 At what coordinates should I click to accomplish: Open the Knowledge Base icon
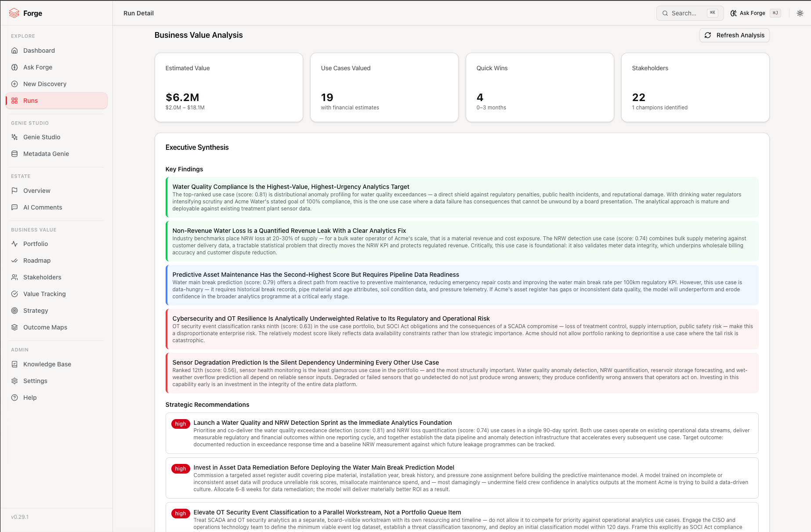coord(14,364)
